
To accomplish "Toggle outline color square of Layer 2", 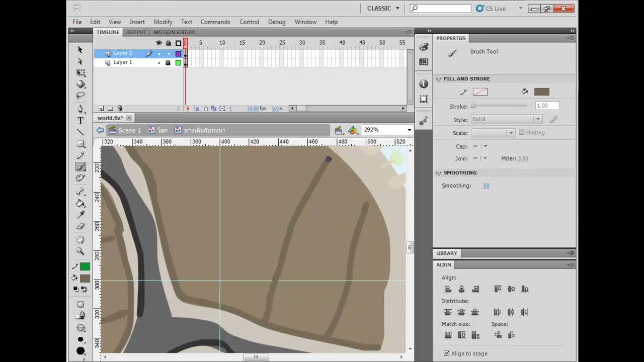I will click(x=178, y=53).
